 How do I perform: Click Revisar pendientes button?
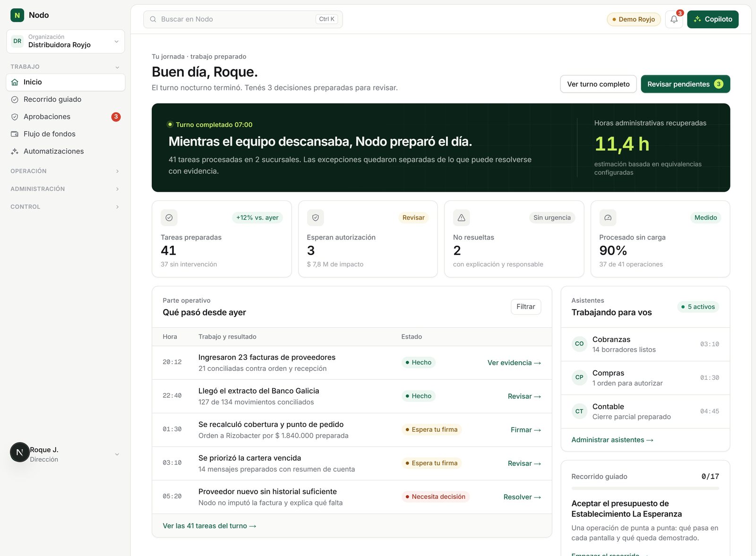pyautogui.click(x=685, y=84)
